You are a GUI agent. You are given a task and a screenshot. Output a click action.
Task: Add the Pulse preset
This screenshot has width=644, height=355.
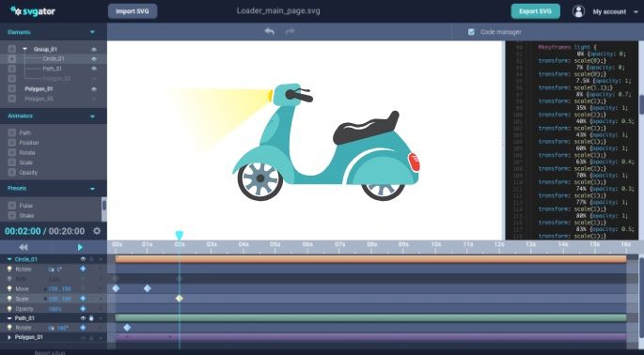coord(11,205)
